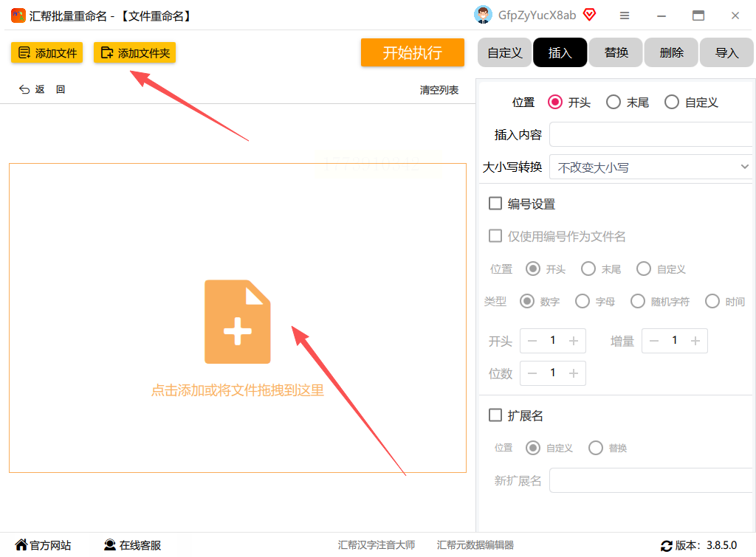Enable the 编号设置 checkbox
Viewport: 756px width, 557px height.
[495, 204]
